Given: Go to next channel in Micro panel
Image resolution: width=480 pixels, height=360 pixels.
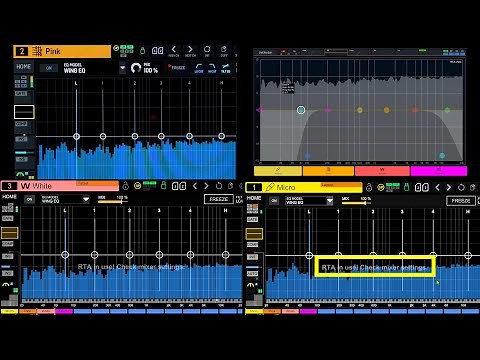Looking at the screenshot, I should (449, 187).
